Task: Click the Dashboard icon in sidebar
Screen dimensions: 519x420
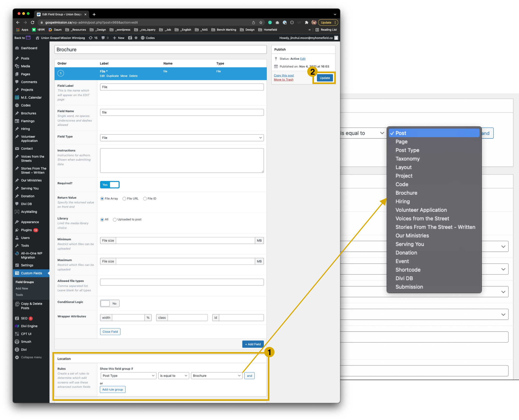Action: pyautogui.click(x=17, y=48)
